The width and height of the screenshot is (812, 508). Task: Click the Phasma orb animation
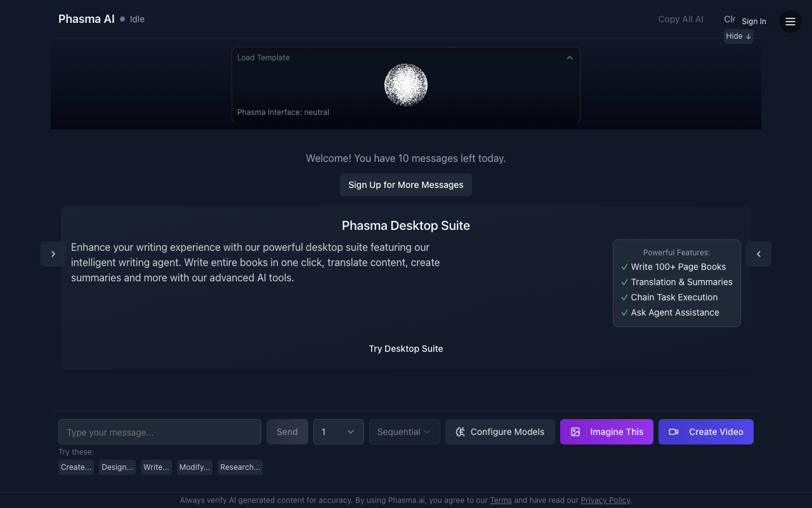(x=405, y=84)
